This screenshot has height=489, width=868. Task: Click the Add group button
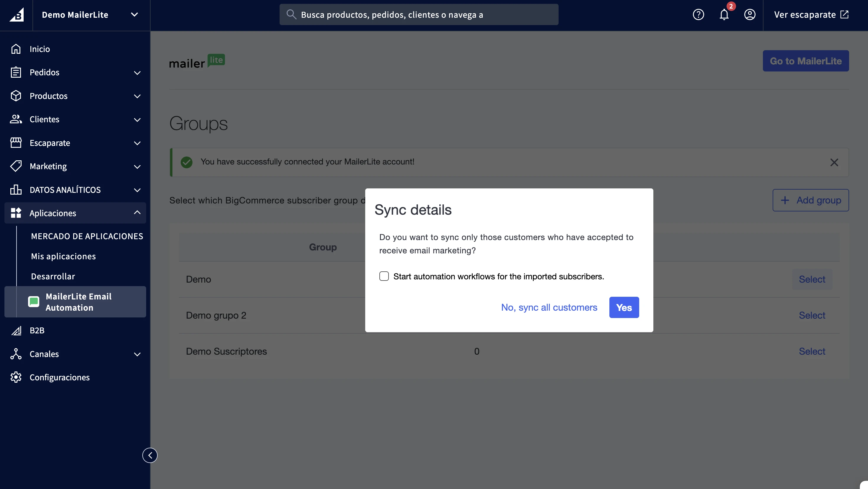(810, 200)
